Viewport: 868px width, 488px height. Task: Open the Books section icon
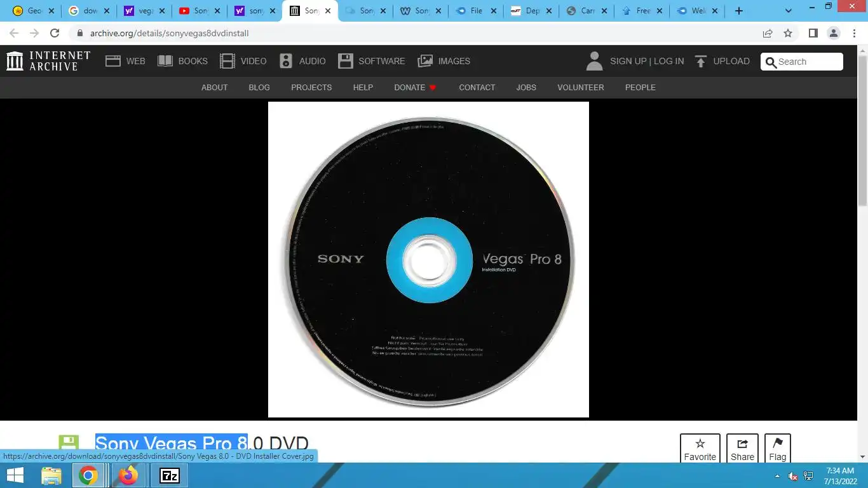click(165, 61)
